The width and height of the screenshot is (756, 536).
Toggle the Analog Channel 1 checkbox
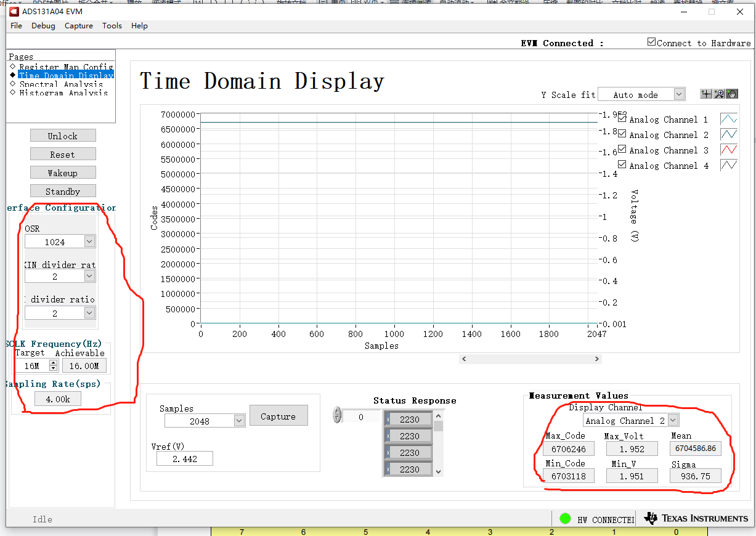[x=622, y=118]
